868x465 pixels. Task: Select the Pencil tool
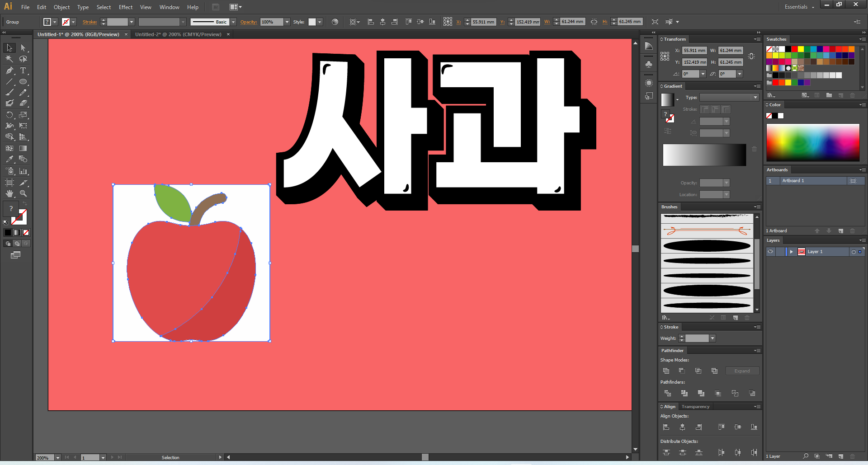pyautogui.click(x=23, y=93)
